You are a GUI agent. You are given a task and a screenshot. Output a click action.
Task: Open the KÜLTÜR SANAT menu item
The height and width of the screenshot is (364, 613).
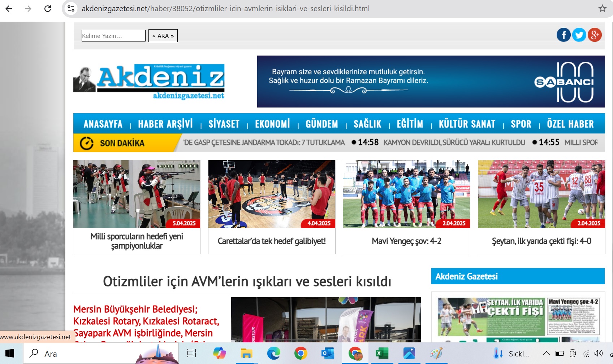pos(467,124)
